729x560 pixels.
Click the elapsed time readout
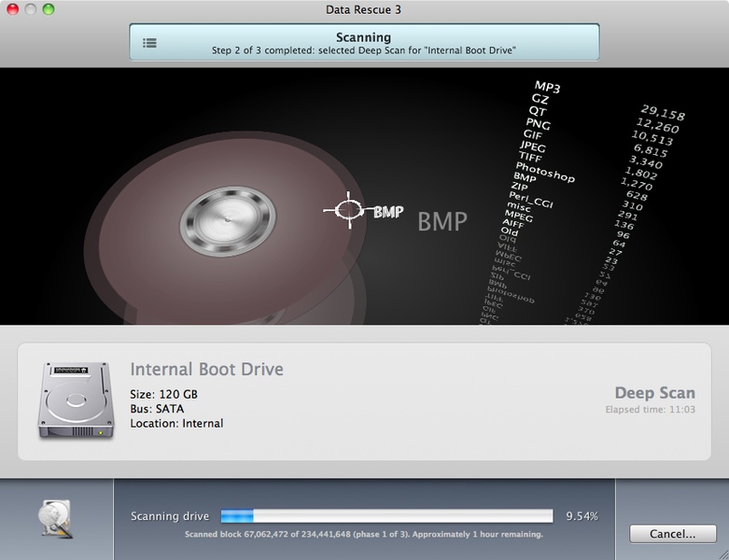[x=652, y=410]
